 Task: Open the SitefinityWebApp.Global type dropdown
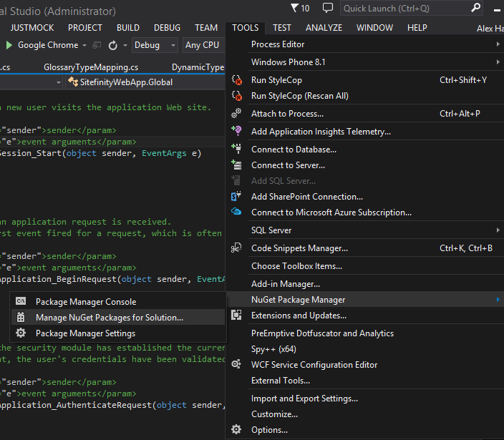click(x=145, y=82)
